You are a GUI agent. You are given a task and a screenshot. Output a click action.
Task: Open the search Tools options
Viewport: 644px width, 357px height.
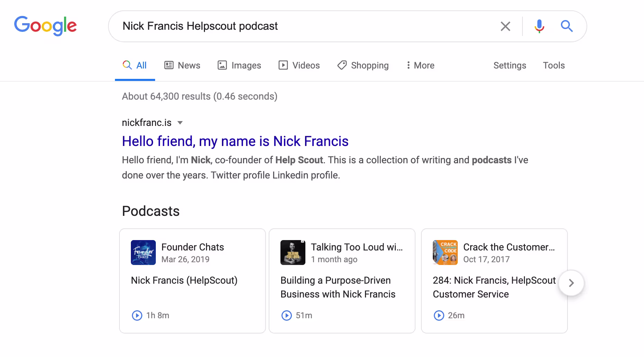(x=554, y=65)
